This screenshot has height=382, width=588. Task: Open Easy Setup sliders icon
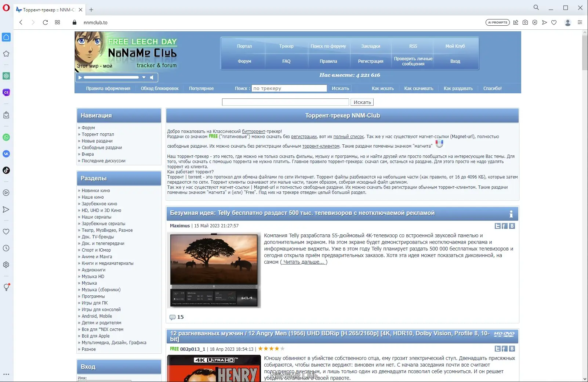(580, 22)
